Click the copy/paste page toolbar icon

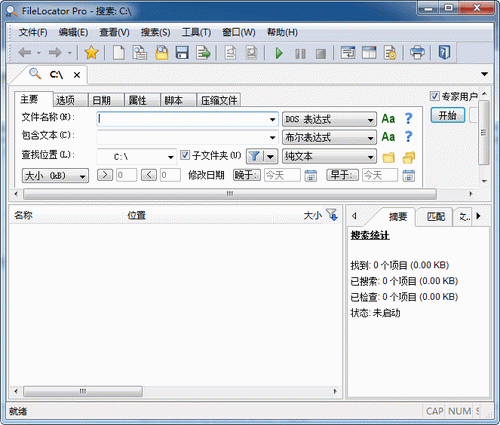pos(140,53)
